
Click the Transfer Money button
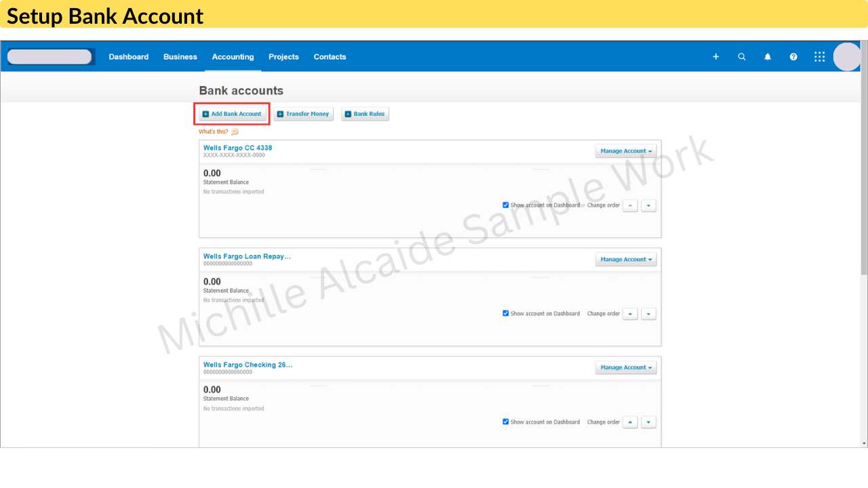303,114
